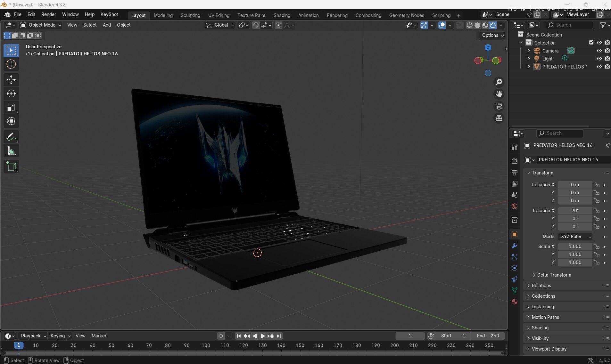This screenshot has height=364, width=611.
Task: Switch to the Shading workspace tab
Action: 282,15
